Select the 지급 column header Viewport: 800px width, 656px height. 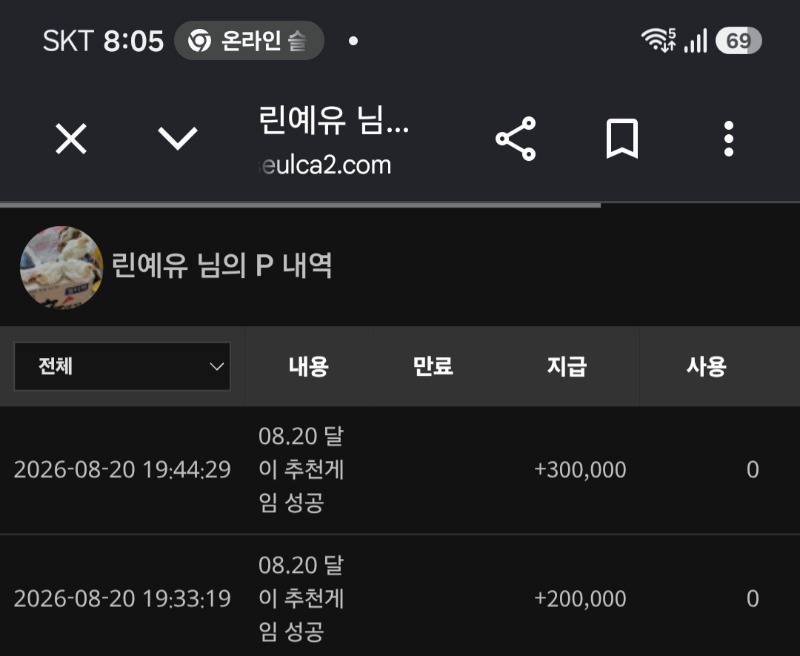coord(566,366)
